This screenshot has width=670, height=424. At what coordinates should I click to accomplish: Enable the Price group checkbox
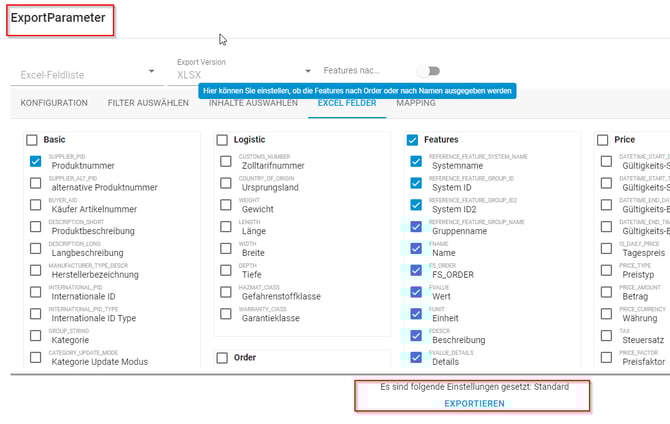[603, 140]
